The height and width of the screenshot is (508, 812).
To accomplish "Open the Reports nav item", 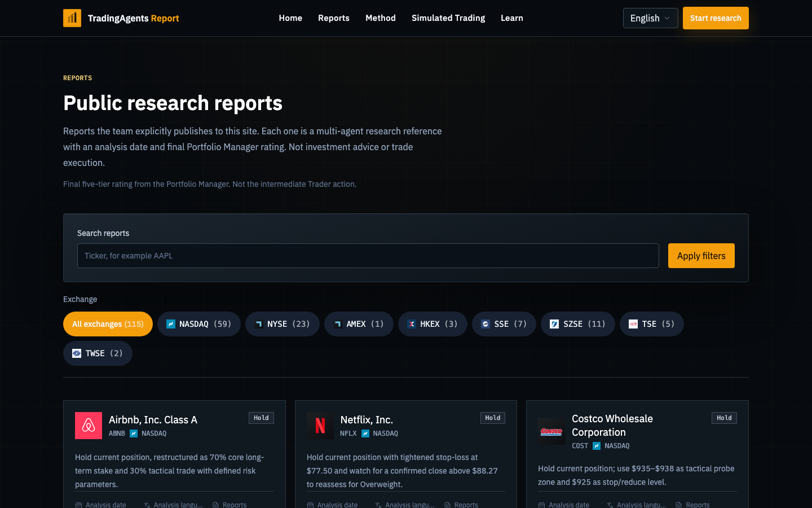I will [x=334, y=18].
